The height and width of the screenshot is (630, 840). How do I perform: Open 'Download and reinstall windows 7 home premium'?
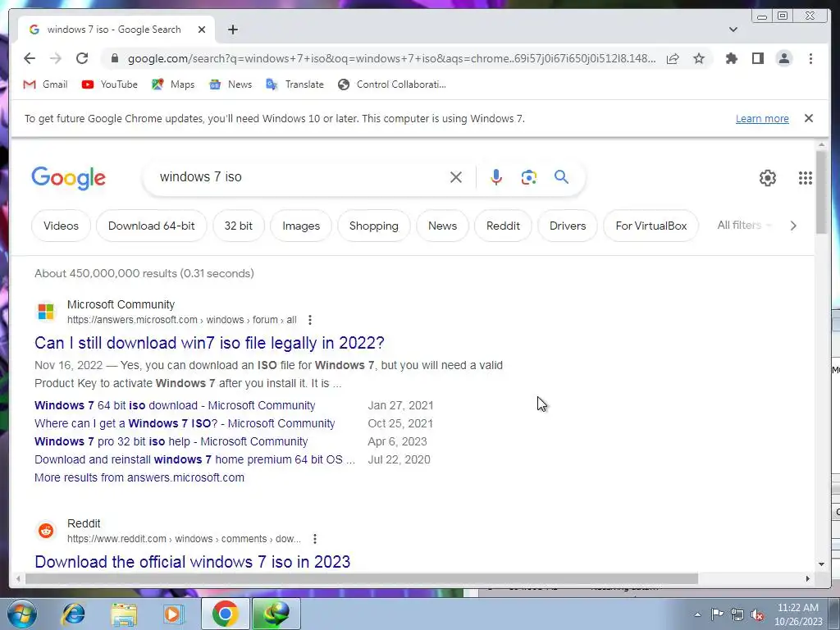tap(194, 459)
